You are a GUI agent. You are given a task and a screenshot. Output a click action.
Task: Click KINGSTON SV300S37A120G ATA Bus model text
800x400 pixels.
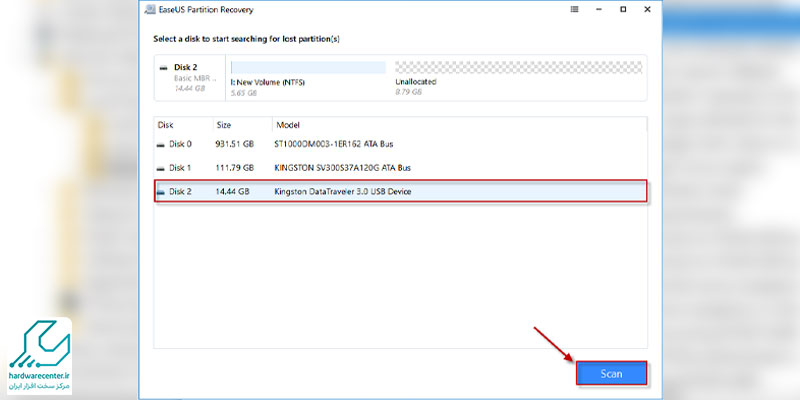pyautogui.click(x=342, y=168)
